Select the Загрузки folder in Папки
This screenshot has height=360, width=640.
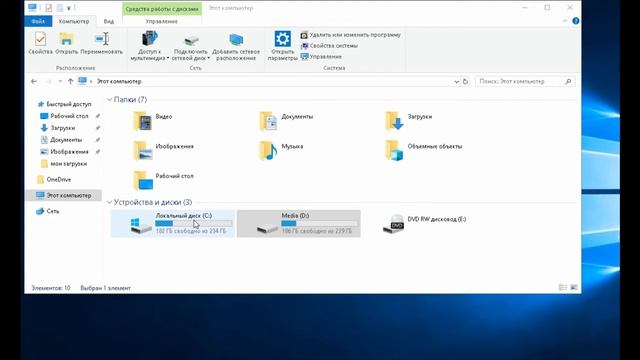[409, 120]
